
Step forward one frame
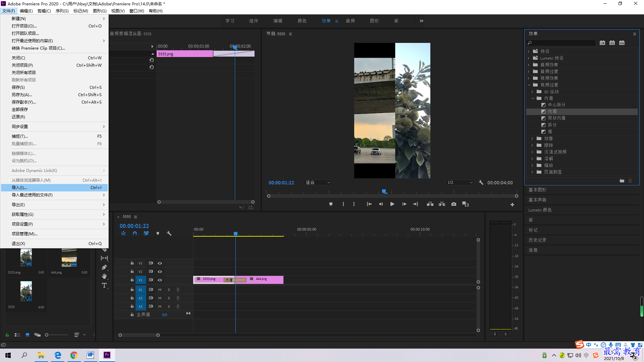tap(404, 204)
